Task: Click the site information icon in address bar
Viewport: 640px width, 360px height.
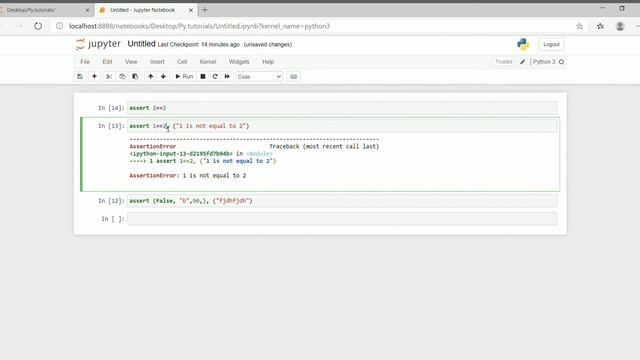Action: tap(60, 26)
